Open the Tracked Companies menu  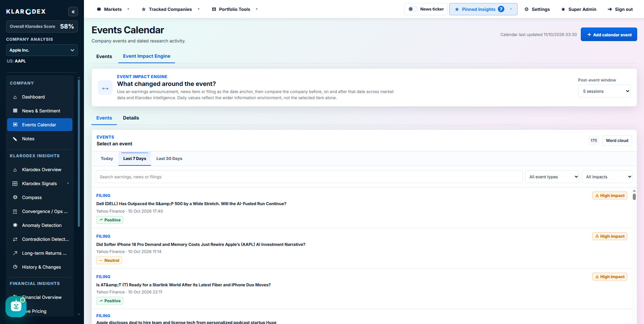[x=170, y=9]
